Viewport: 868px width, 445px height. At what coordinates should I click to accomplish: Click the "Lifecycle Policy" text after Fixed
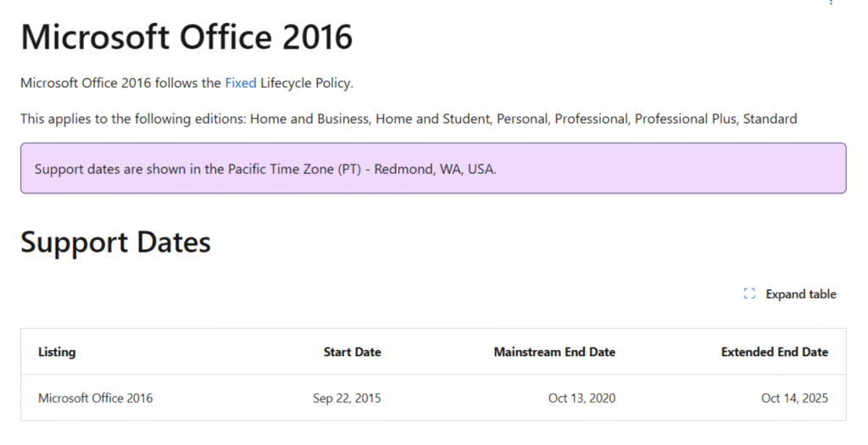click(x=305, y=83)
